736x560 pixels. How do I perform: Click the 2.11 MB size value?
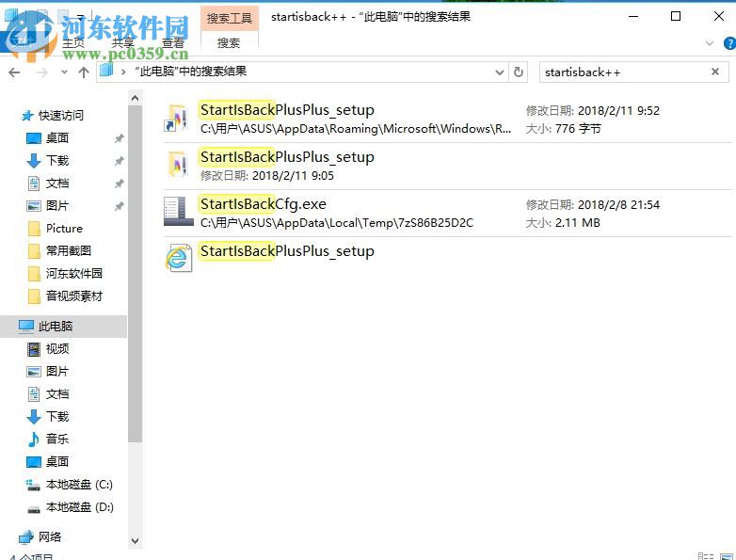click(x=577, y=222)
